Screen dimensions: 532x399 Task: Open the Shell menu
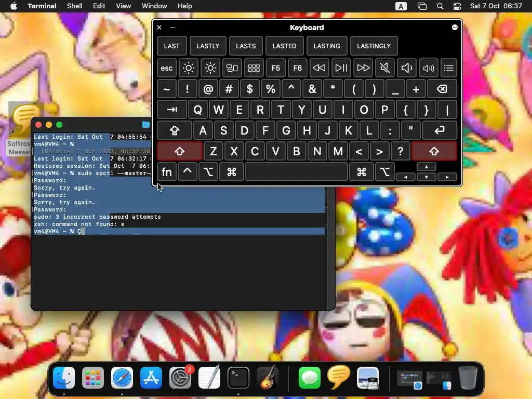(74, 6)
